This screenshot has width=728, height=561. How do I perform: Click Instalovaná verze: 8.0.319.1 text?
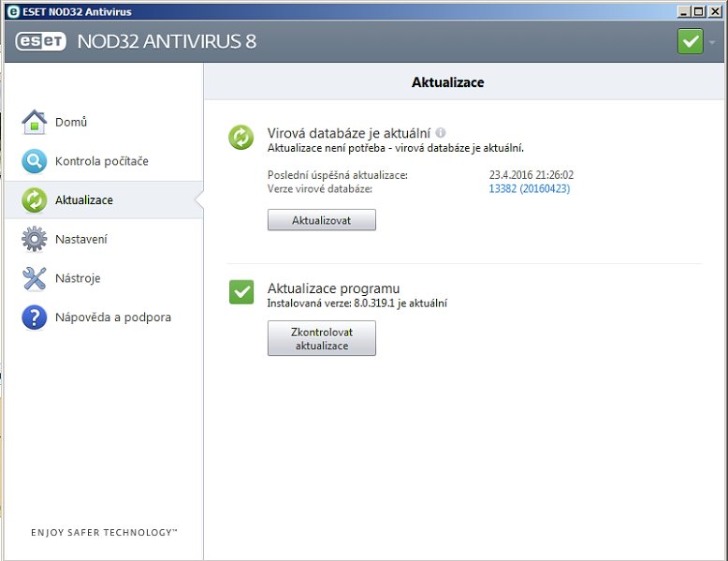click(x=357, y=303)
